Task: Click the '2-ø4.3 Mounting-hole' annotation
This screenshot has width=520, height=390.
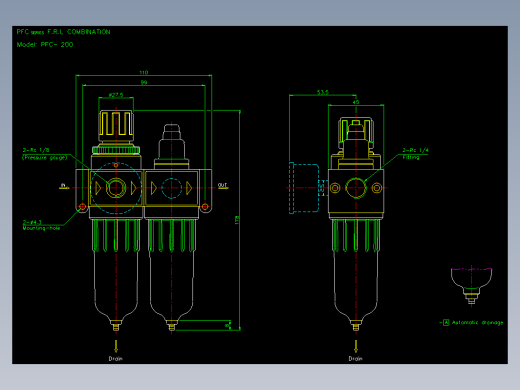Action: (x=41, y=225)
